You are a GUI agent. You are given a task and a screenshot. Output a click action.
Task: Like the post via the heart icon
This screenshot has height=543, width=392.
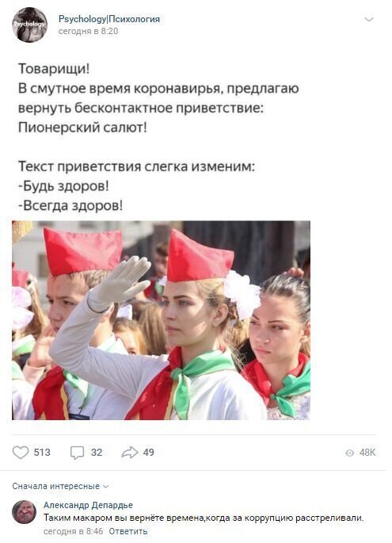click(x=21, y=453)
